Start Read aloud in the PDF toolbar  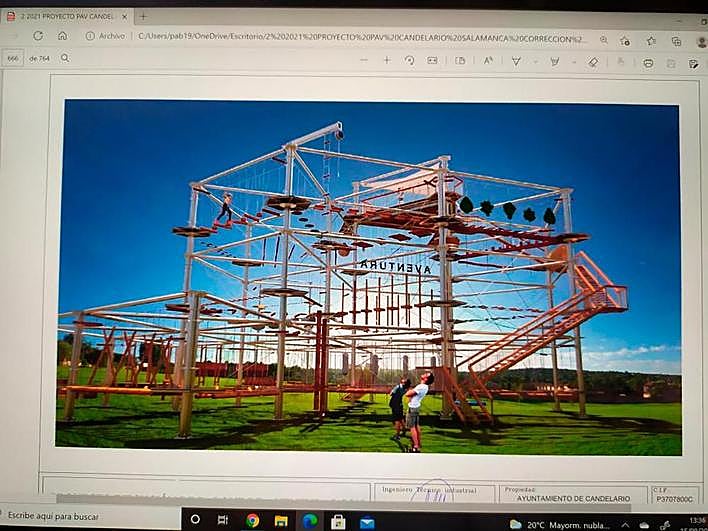[488, 61]
